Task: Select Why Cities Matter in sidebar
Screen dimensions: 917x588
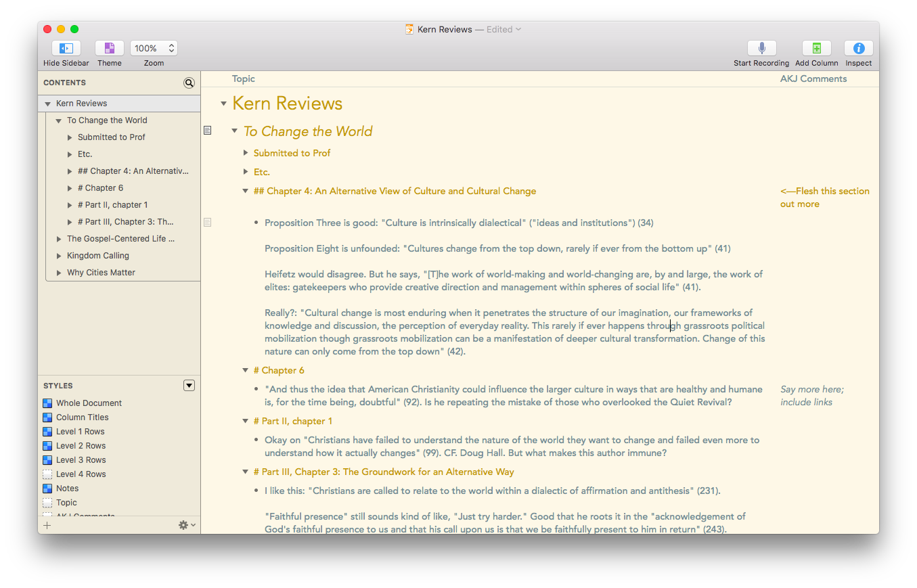Action: click(101, 273)
